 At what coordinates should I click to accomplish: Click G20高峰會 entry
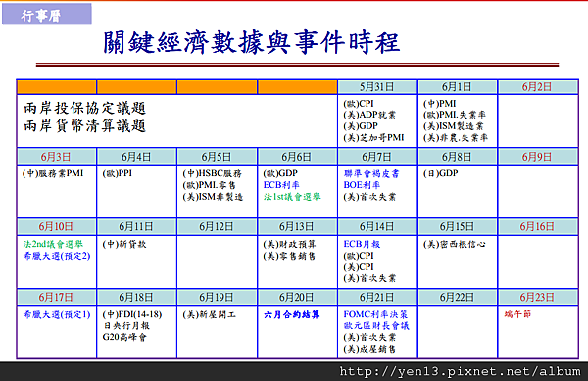click(x=124, y=337)
